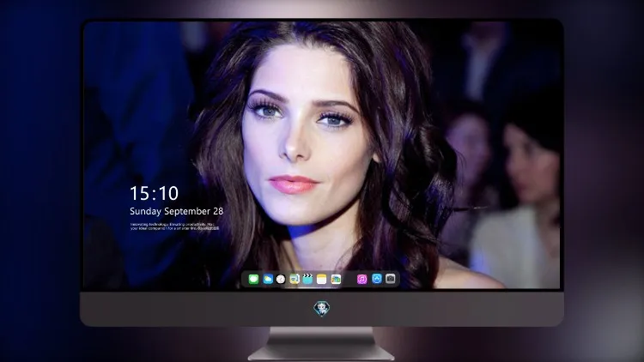Open the Camera app in the dock
This screenshot has width=644, height=362.
click(391, 279)
